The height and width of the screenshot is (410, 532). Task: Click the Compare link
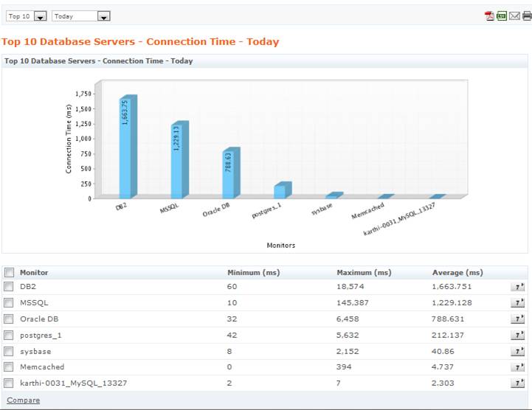point(24,400)
